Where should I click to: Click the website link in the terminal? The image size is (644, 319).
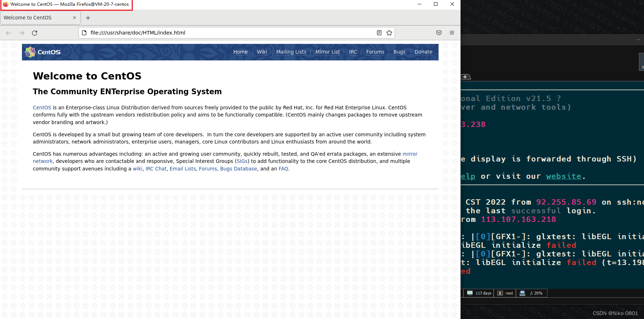point(563,176)
